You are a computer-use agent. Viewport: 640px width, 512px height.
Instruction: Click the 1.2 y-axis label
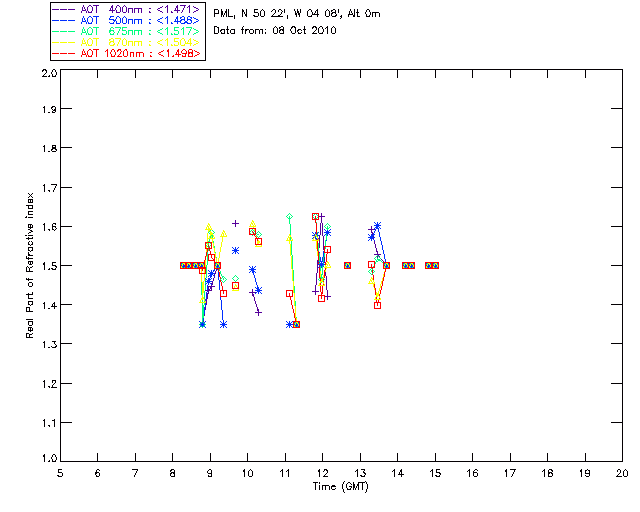[x=49, y=384]
